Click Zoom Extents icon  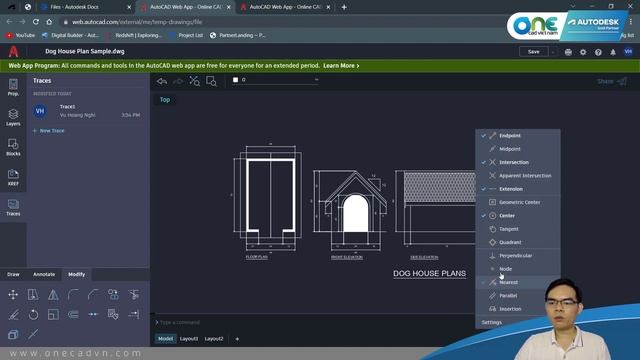pos(194,81)
